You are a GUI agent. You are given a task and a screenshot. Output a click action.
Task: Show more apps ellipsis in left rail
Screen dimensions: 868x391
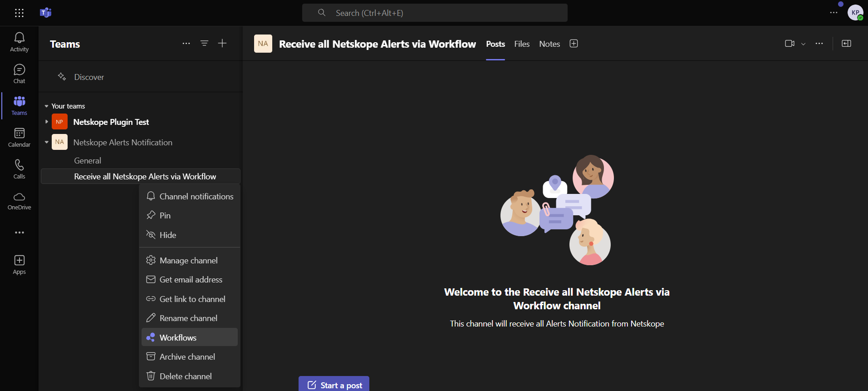pyautogui.click(x=19, y=233)
